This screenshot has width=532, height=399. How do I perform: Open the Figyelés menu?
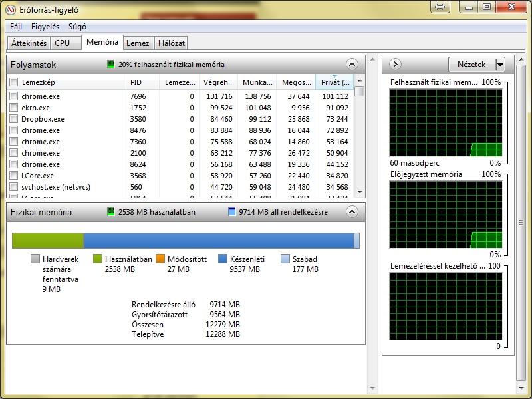pyautogui.click(x=45, y=27)
